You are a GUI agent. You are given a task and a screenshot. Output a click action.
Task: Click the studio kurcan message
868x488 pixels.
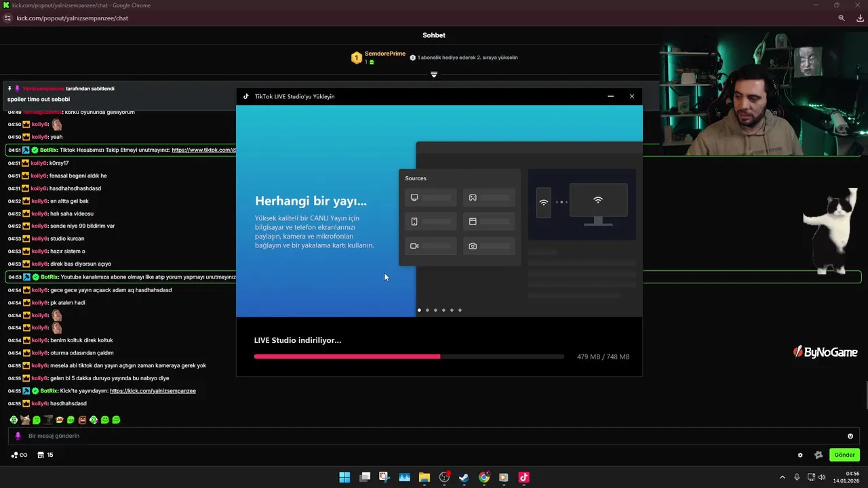[67, 239]
